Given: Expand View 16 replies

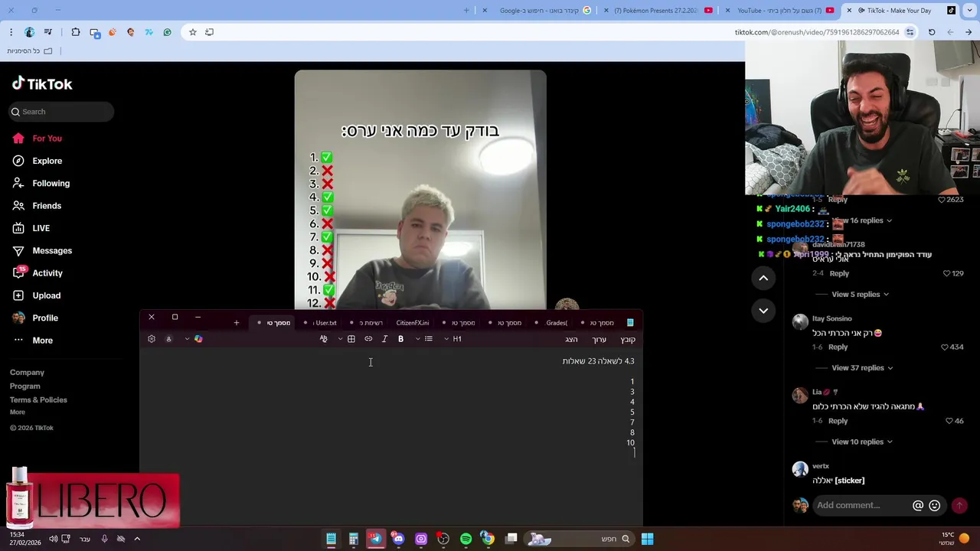Looking at the screenshot, I should point(862,220).
